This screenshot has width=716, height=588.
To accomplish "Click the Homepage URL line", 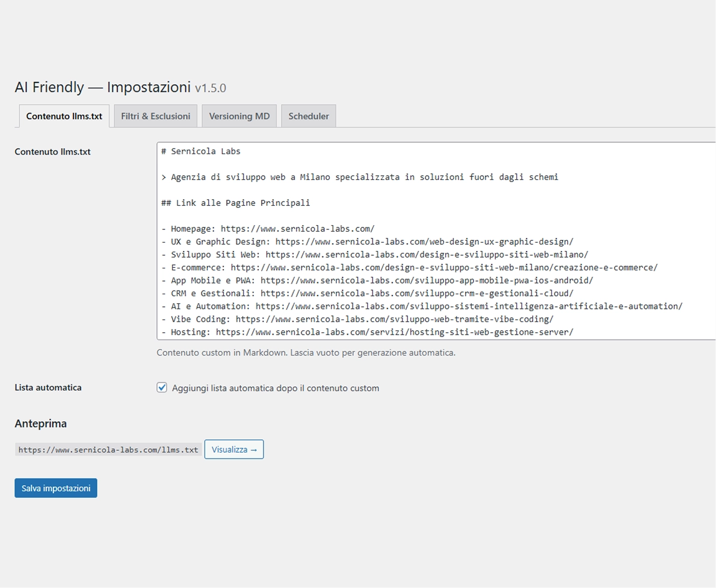I will pyautogui.click(x=268, y=228).
